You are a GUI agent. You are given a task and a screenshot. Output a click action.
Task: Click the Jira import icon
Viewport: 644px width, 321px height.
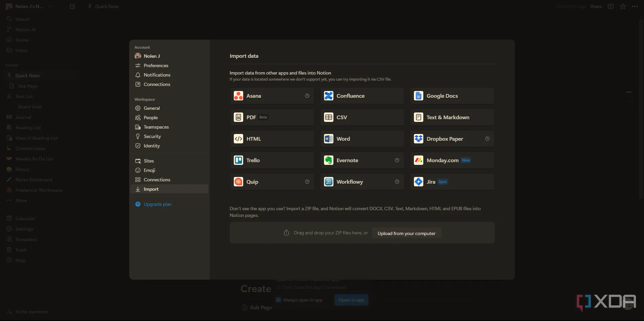[418, 182]
